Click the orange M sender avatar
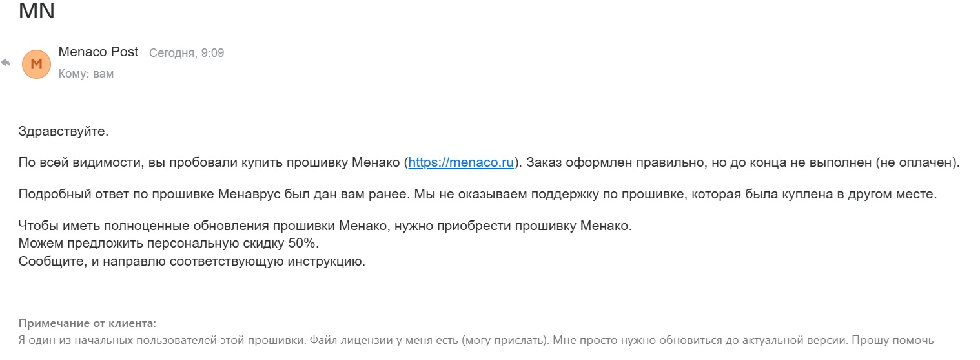The width and height of the screenshot is (980, 360). tap(36, 63)
